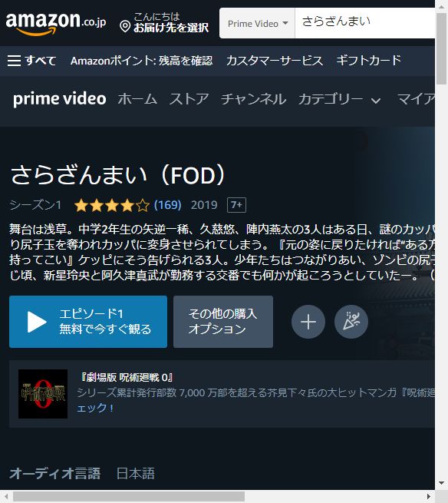
Task: Click the (169) reviews link
Action: point(167,205)
